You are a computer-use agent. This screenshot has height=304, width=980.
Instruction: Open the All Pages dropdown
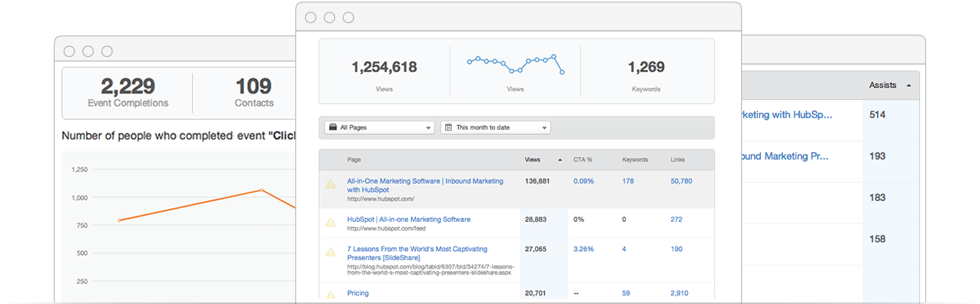(x=380, y=127)
